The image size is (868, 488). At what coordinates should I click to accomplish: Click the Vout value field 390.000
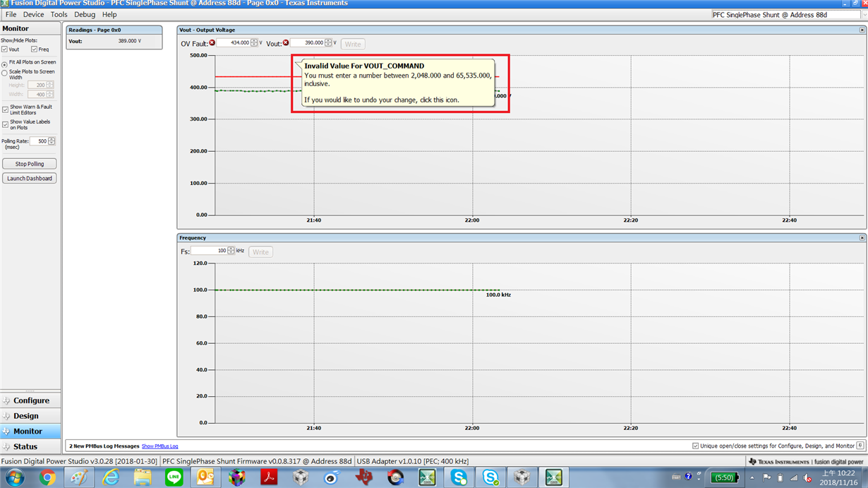click(x=308, y=43)
